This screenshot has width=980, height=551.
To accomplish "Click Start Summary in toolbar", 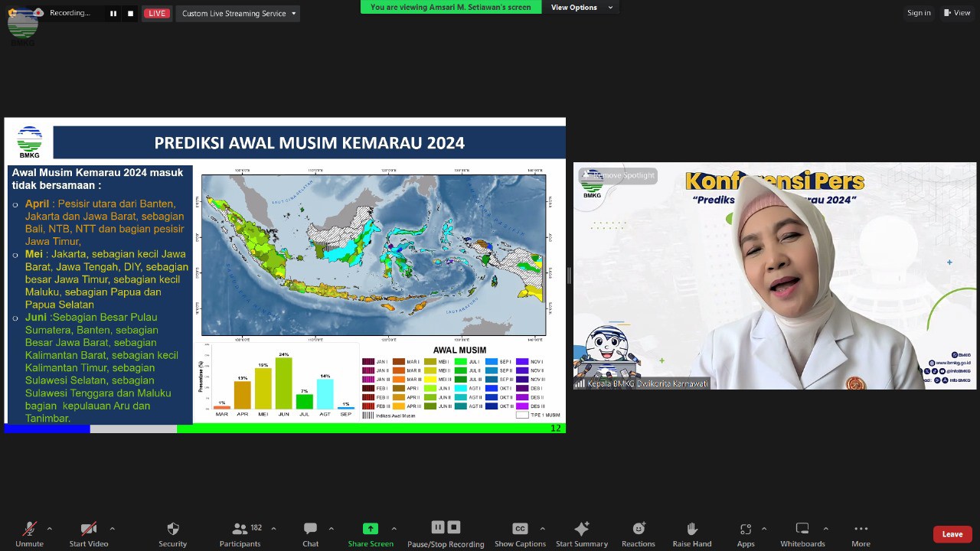I will pyautogui.click(x=581, y=530).
